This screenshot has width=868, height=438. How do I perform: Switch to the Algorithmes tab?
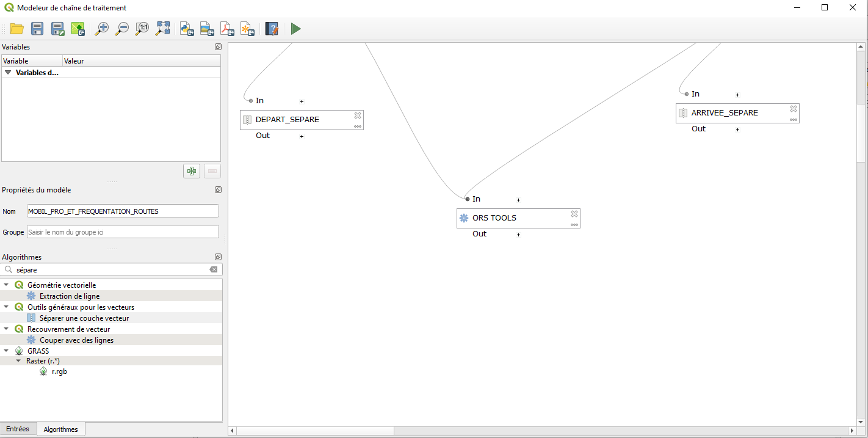(x=61, y=429)
